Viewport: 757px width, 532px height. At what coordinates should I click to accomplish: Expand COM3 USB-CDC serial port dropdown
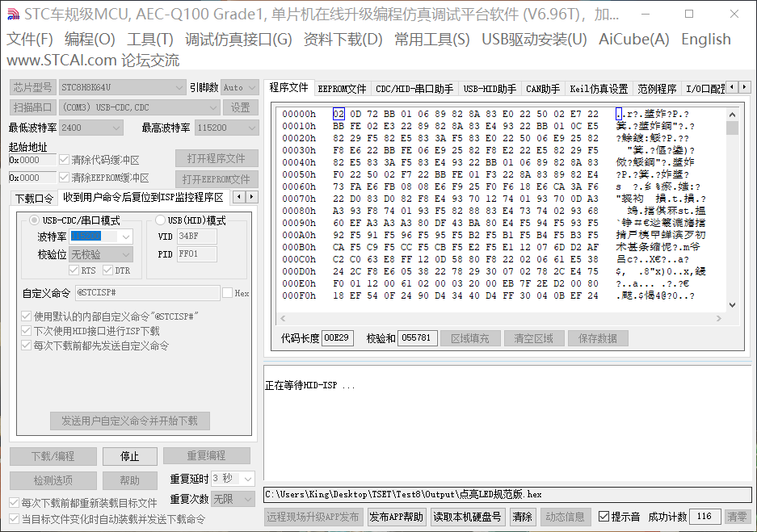click(x=213, y=107)
